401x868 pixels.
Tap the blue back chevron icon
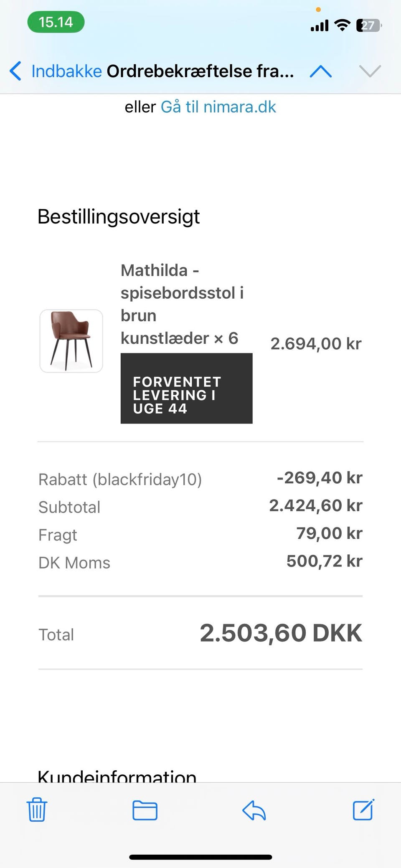(15, 71)
